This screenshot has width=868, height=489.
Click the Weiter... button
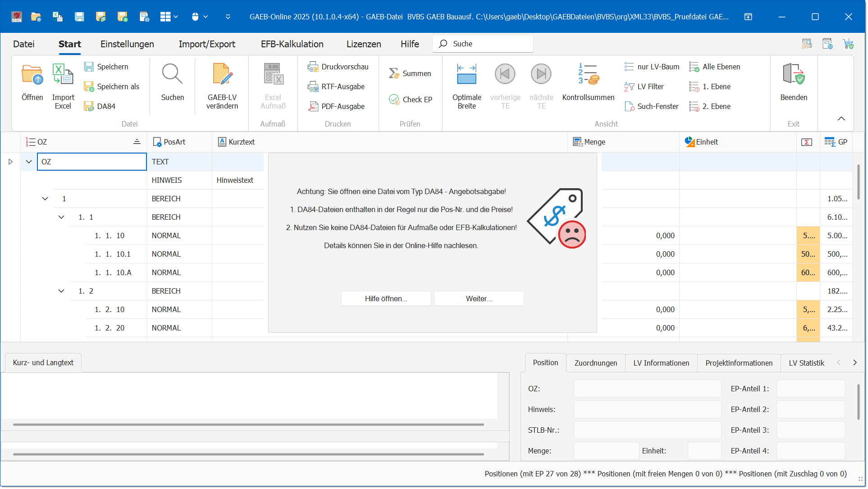pyautogui.click(x=479, y=299)
